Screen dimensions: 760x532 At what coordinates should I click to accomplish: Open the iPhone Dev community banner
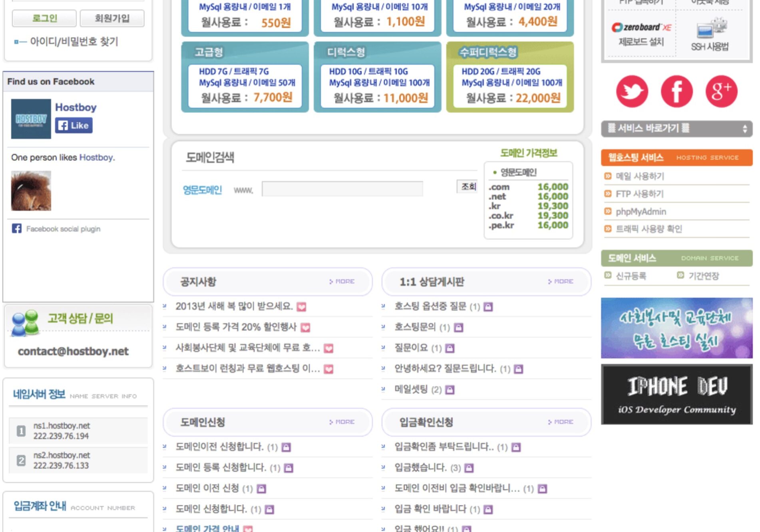coord(676,395)
